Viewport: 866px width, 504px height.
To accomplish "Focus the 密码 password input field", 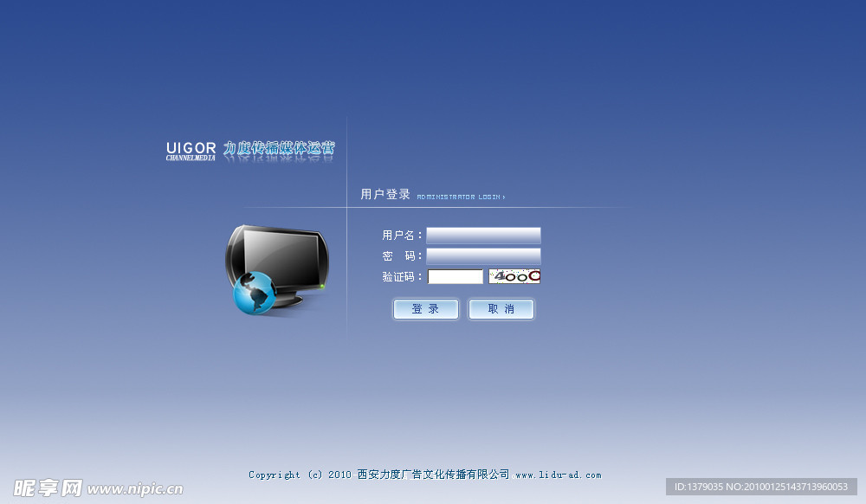I will pos(483,256).
